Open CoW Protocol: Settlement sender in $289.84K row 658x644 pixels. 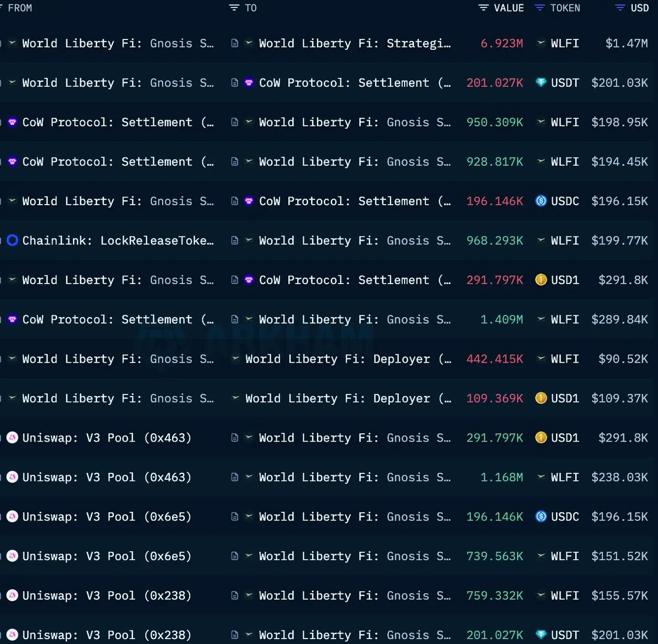[118, 319]
